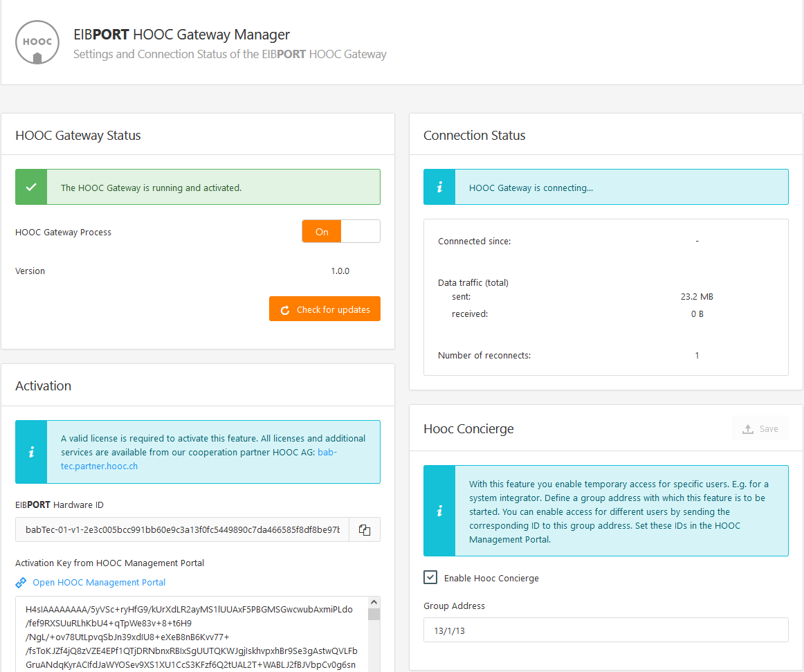Click the green checkmark status icon
804x672 pixels.
click(x=31, y=187)
